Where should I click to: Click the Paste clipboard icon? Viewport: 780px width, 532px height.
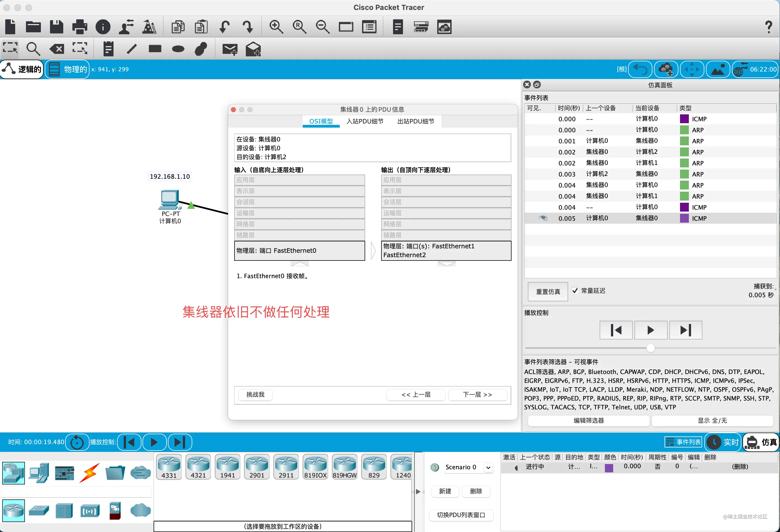click(x=201, y=27)
